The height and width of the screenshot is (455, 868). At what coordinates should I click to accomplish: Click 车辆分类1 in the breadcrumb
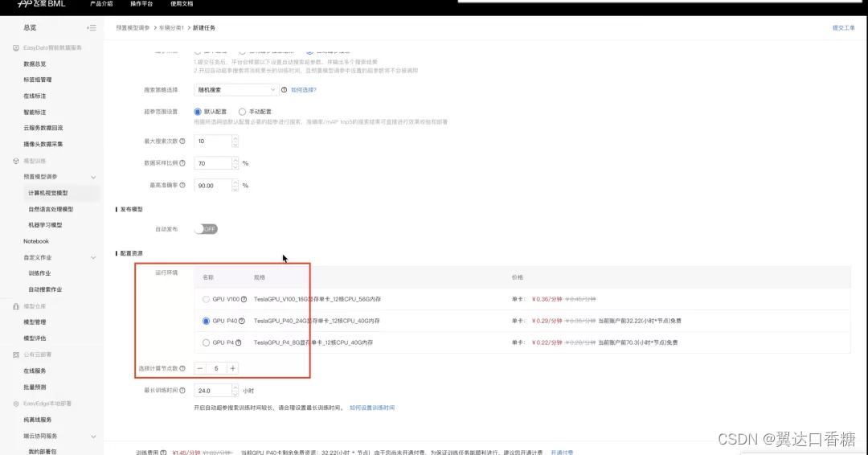(x=172, y=27)
